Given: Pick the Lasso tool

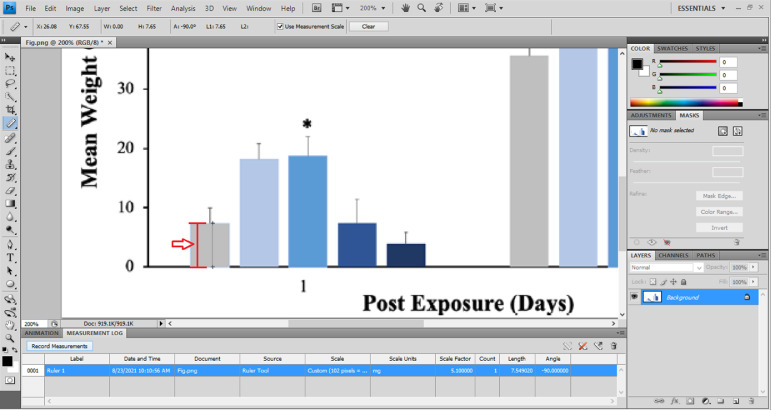Looking at the screenshot, I should (10, 84).
